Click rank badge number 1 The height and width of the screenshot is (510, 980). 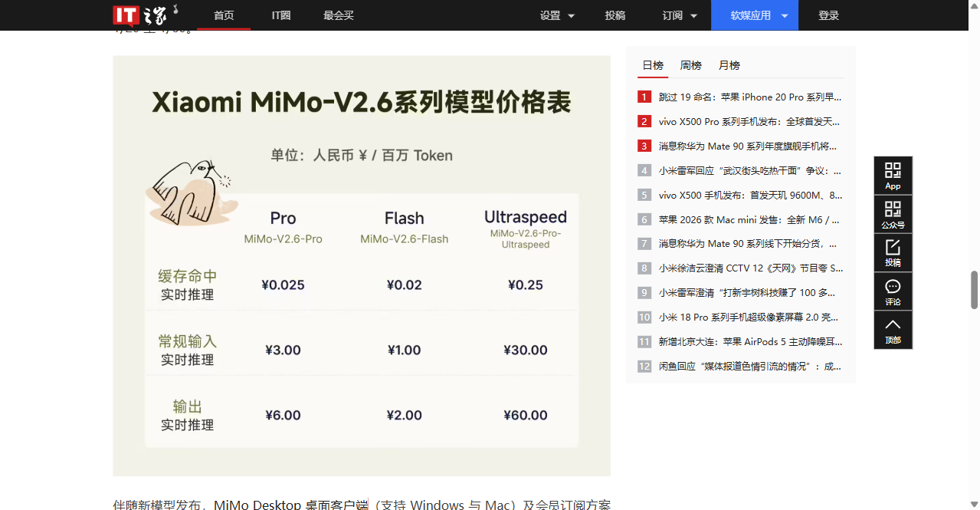pyautogui.click(x=644, y=97)
